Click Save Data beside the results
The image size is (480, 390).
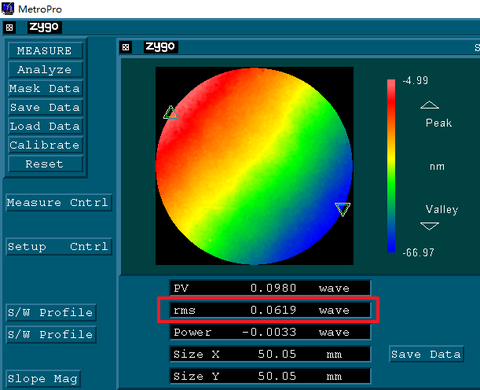tap(426, 354)
